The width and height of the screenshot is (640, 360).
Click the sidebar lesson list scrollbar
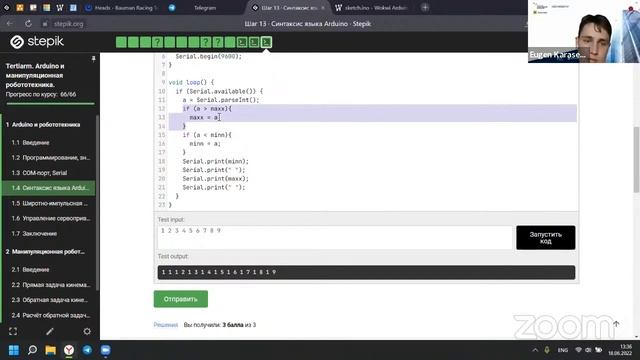[x=97, y=202]
